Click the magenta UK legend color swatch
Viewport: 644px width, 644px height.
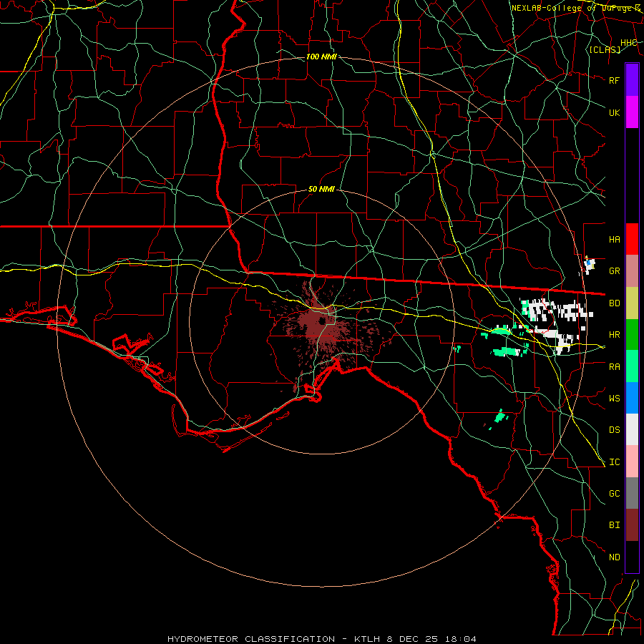(632, 112)
